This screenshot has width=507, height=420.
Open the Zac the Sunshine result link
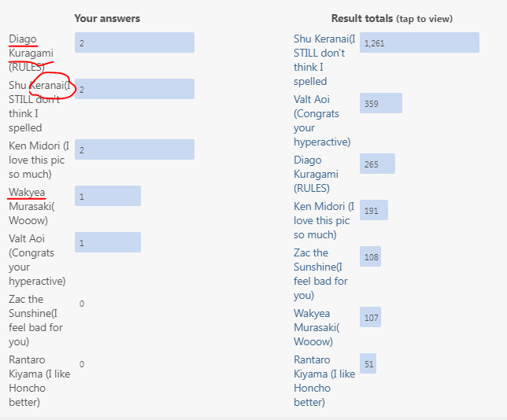point(320,274)
